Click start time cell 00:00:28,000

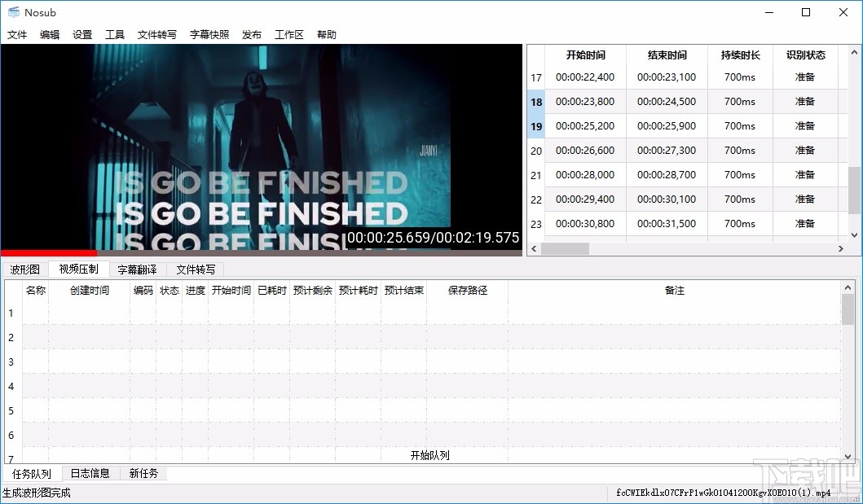(586, 175)
